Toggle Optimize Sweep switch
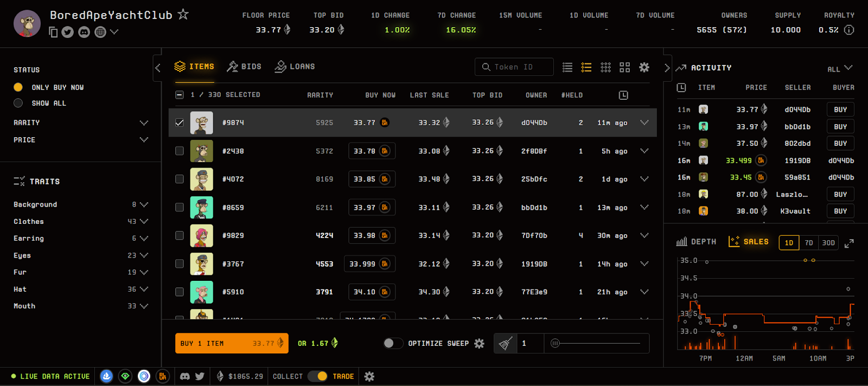This screenshot has height=386, width=868. pyautogui.click(x=393, y=343)
